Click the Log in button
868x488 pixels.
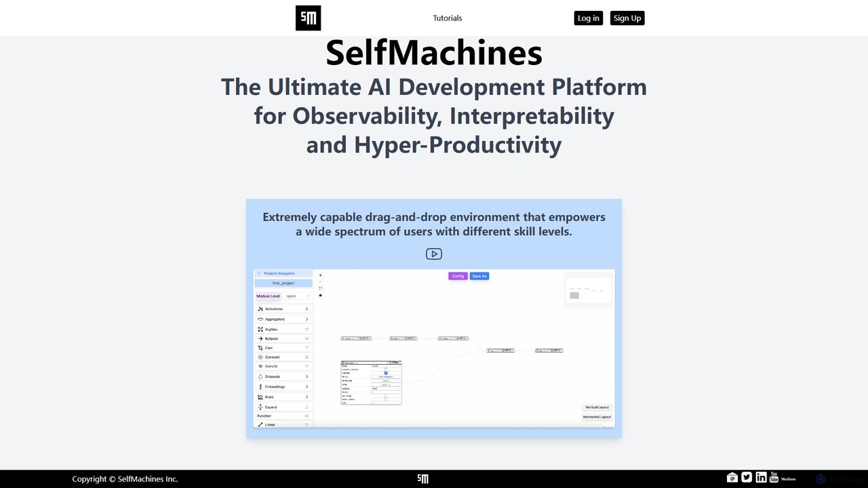588,18
